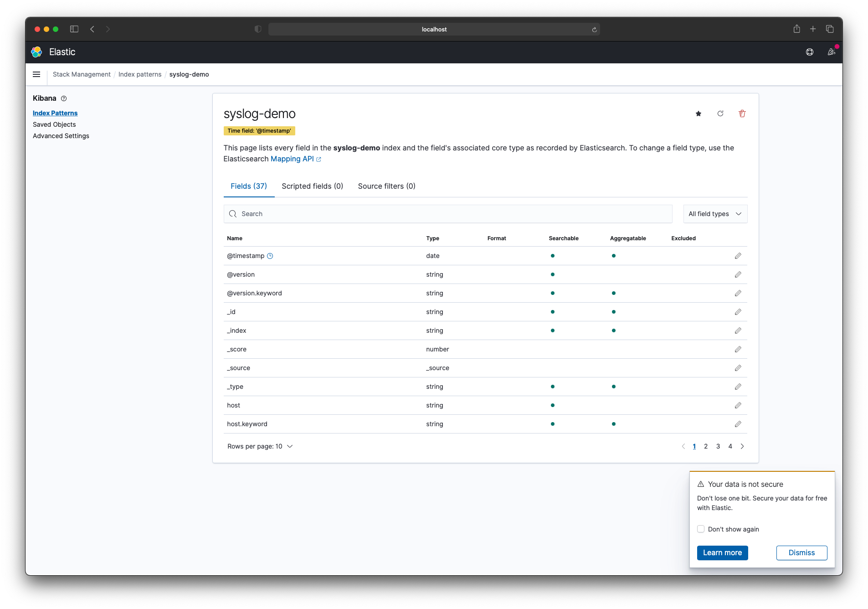Open the All field types dropdown
The width and height of the screenshot is (868, 609).
pos(715,214)
